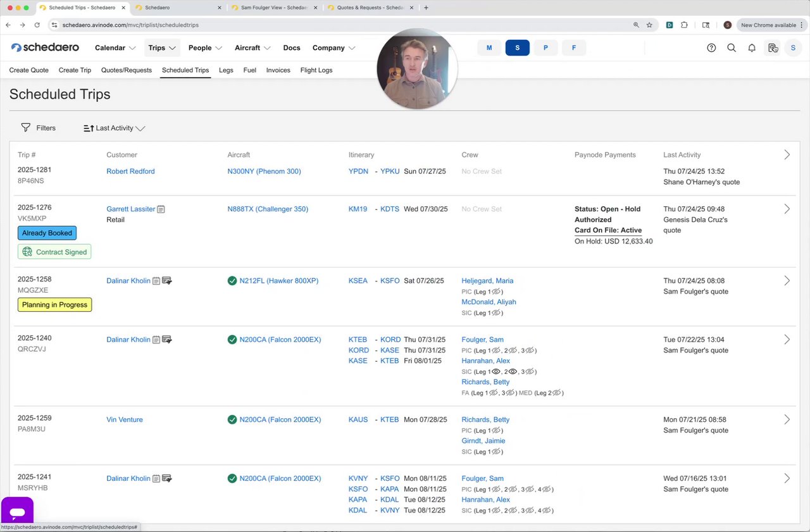Open the Create Trip tab

[x=75, y=70]
